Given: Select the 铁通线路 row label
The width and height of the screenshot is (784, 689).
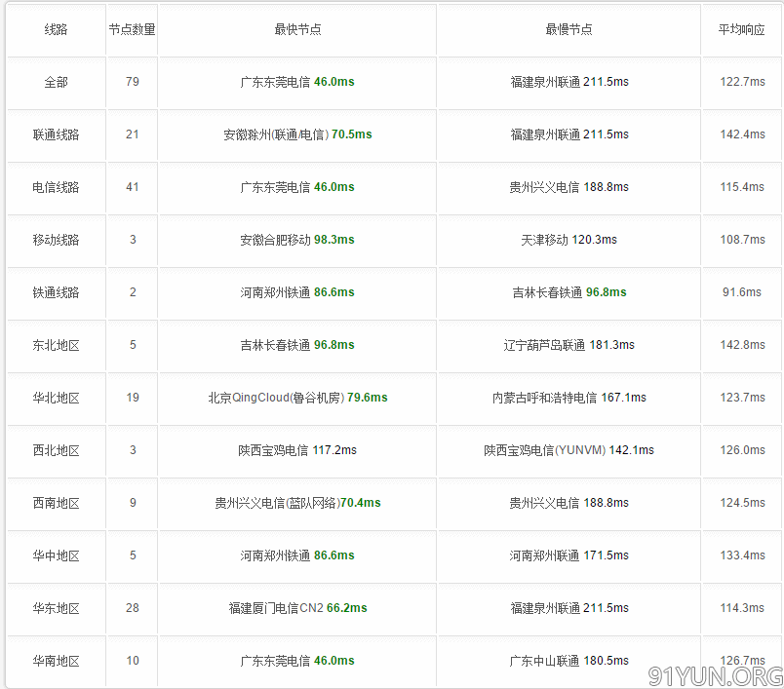Looking at the screenshot, I should pos(56,292).
